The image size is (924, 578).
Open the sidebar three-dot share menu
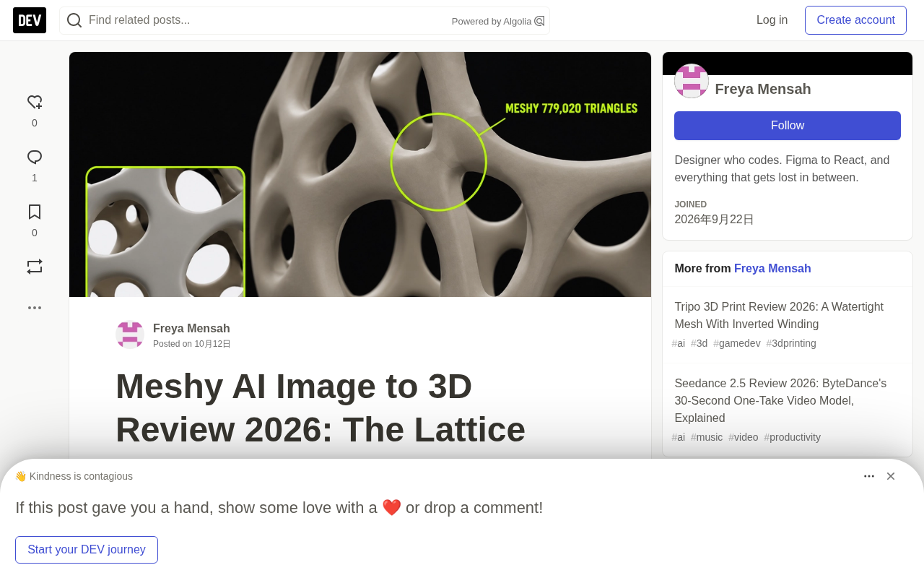[35, 308]
